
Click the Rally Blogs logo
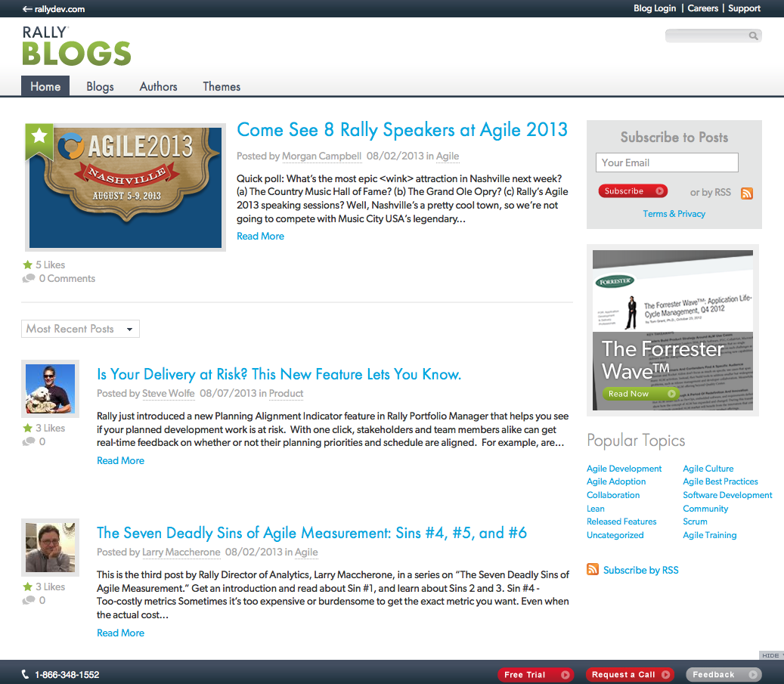pos(76,46)
